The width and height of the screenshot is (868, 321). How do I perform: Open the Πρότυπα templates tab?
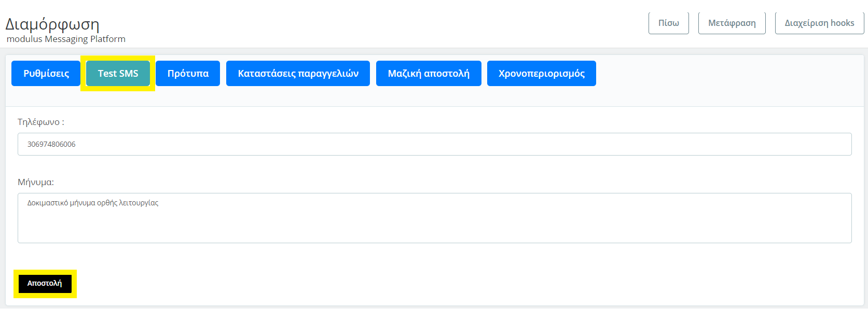[x=188, y=74]
